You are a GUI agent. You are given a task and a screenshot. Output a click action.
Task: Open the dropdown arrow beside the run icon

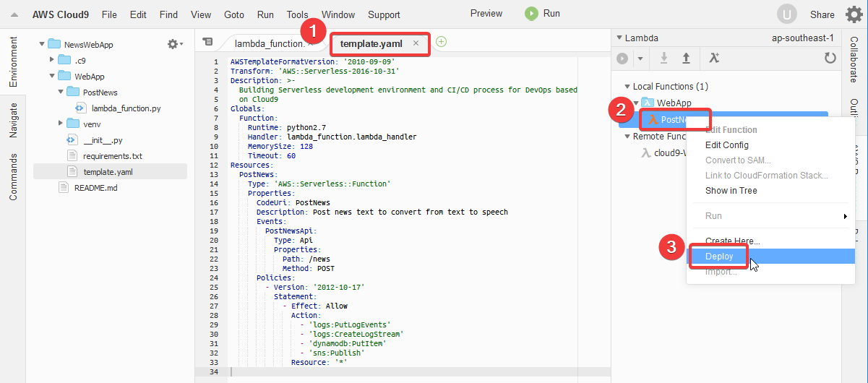pos(640,59)
